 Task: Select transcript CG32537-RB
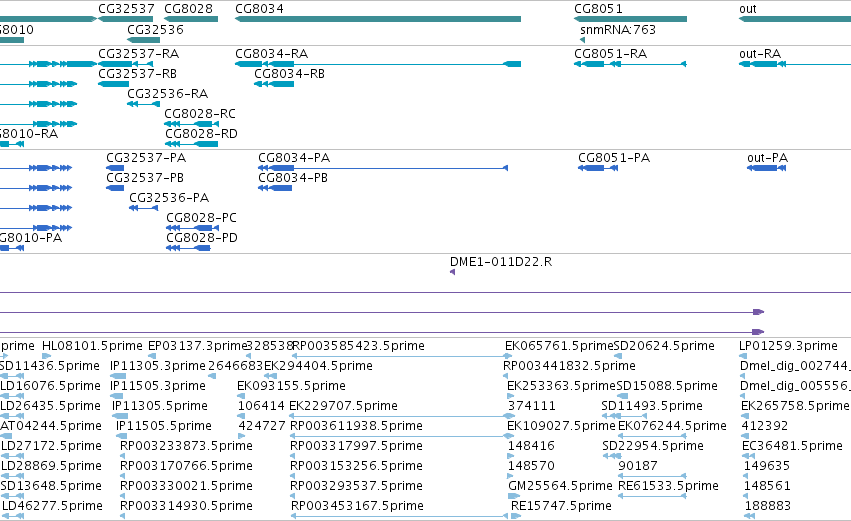[137, 74]
